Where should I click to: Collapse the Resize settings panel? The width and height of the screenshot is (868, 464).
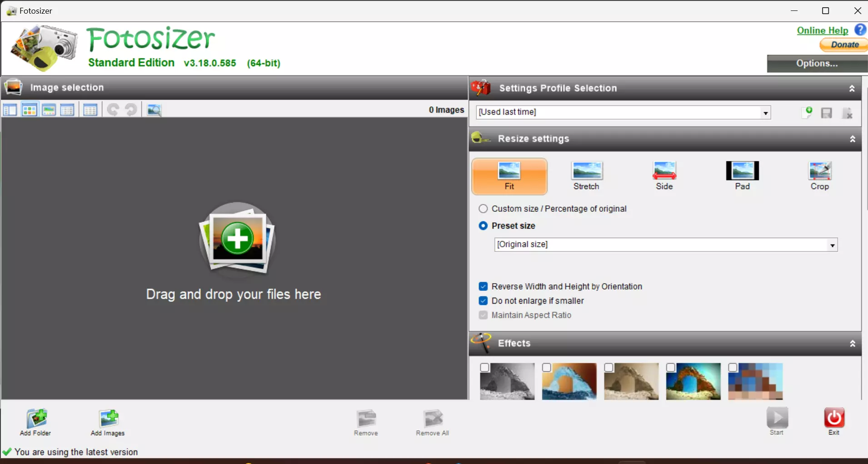click(853, 139)
